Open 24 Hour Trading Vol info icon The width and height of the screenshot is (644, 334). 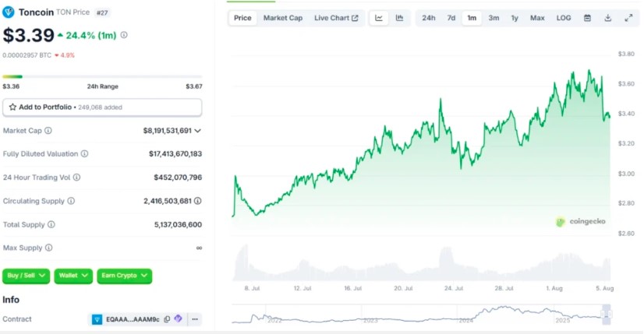(76, 178)
